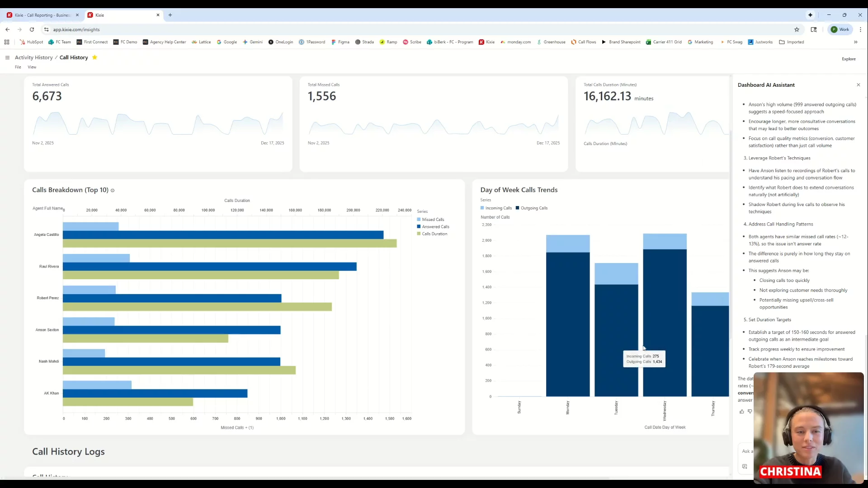Open the hamburger navigation menu
The height and width of the screenshot is (488, 868).
(x=7, y=57)
